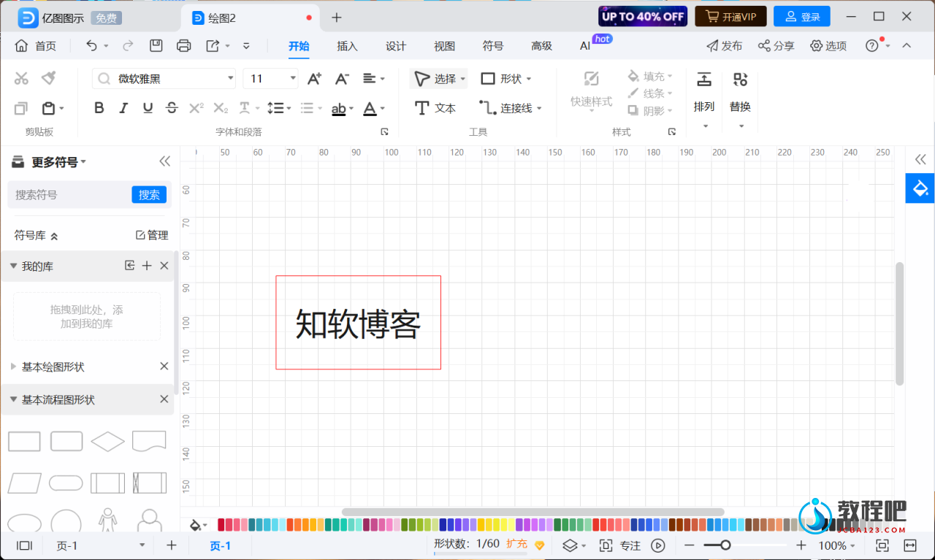Click the Copy icon in clipboard group
The height and width of the screenshot is (560, 935).
click(x=21, y=108)
